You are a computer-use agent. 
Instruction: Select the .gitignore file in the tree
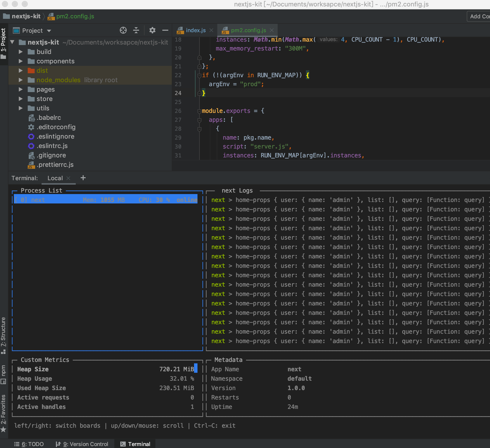(x=51, y=155)
